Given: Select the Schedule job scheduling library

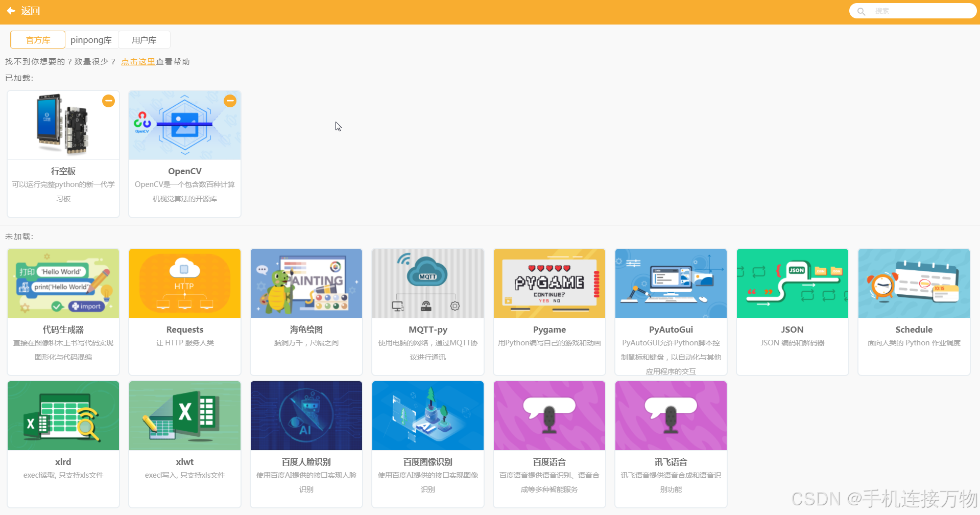Looking at the screenshot, I should pos(914,312).
